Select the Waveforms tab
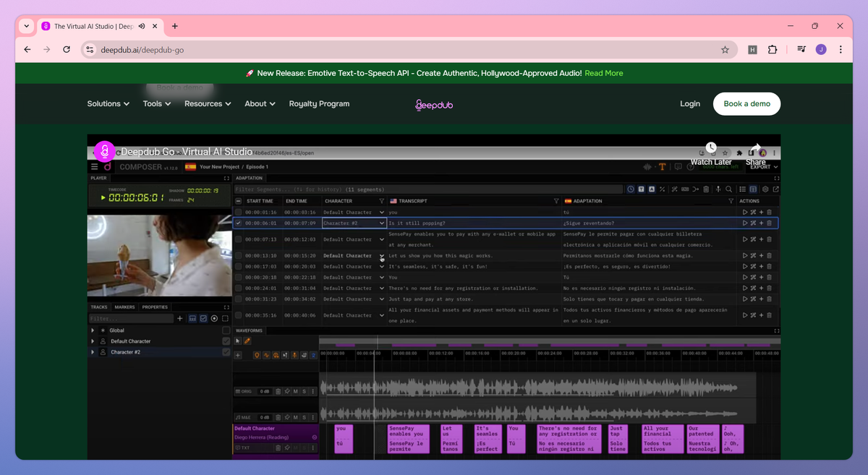This screenshot has height=475, width=868. click(249, 330)
